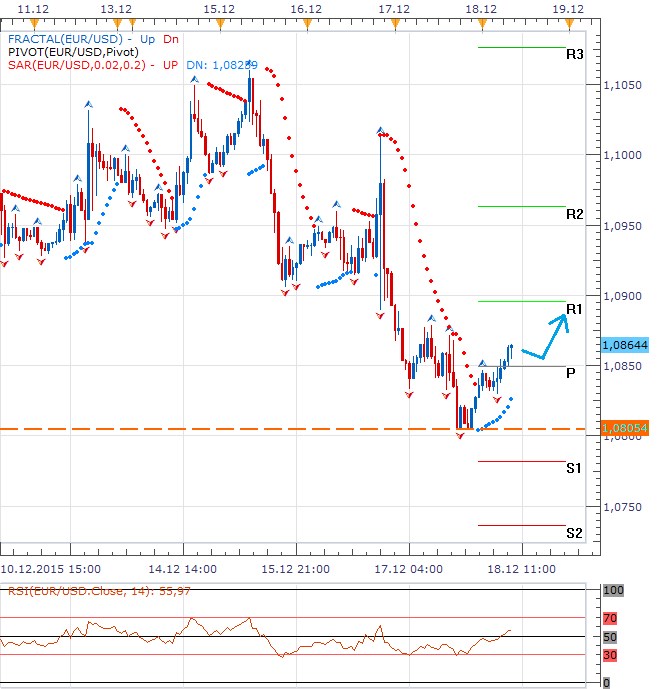Viewport: 658px width, 689px height.
Task: Click the orange day marker under 16.12
Action: click(305, 24)
